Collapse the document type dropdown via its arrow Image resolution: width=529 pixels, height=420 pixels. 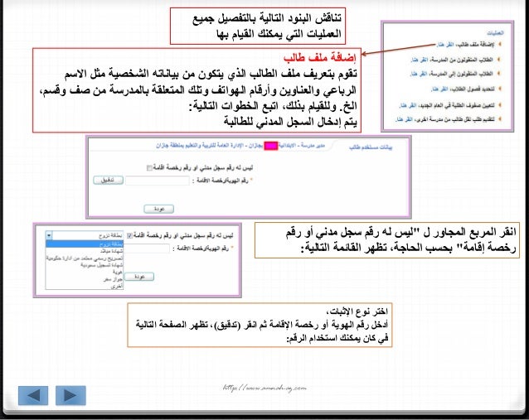pos(49,235)
